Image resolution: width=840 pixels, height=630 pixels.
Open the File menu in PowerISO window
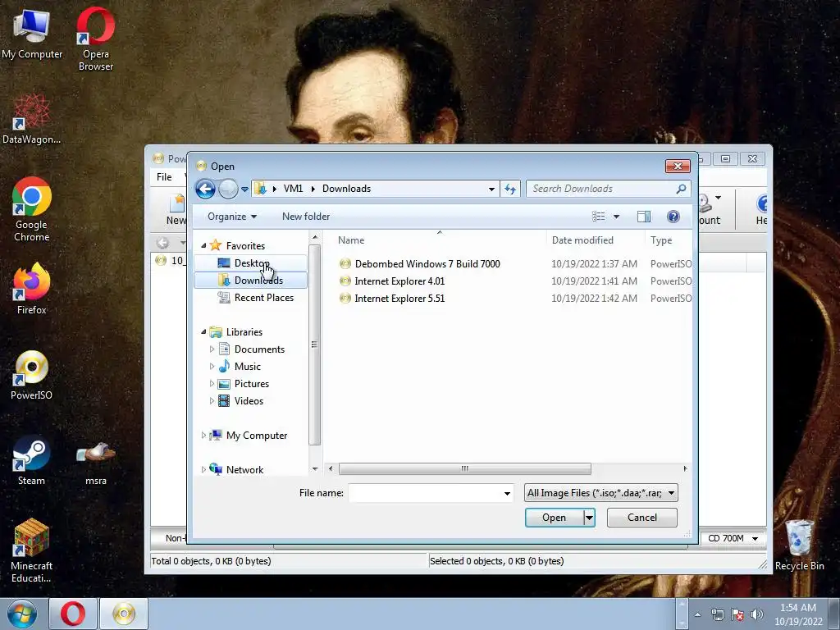tap(164, 177)
